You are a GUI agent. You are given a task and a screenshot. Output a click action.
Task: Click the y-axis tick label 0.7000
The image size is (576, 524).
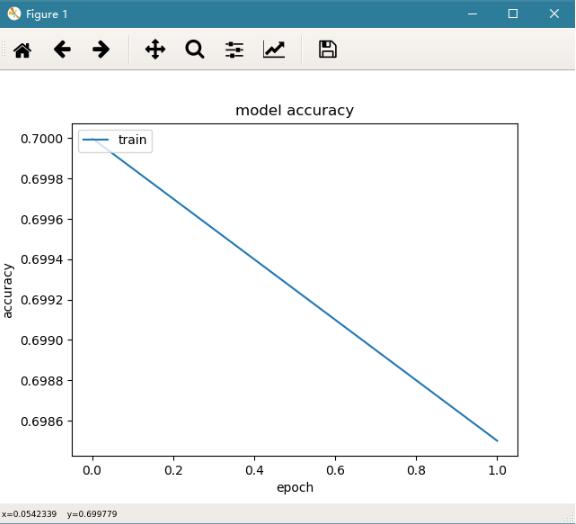[x=42, y=139]
